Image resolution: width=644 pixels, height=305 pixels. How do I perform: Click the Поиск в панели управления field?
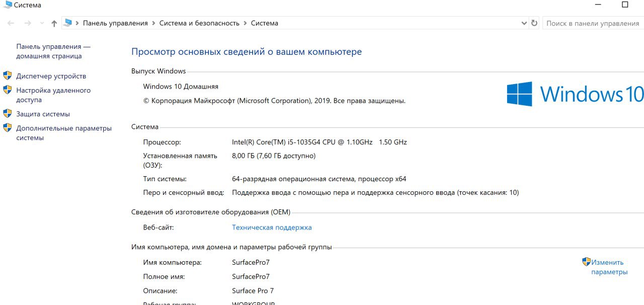592,23
